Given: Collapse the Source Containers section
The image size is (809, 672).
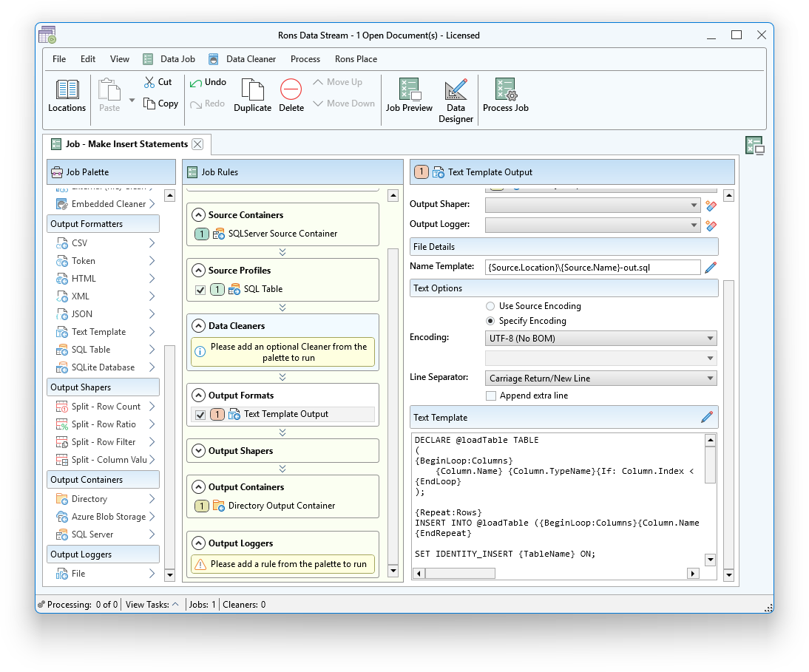Looking at the screenshot, I should (x=198, y=214).
